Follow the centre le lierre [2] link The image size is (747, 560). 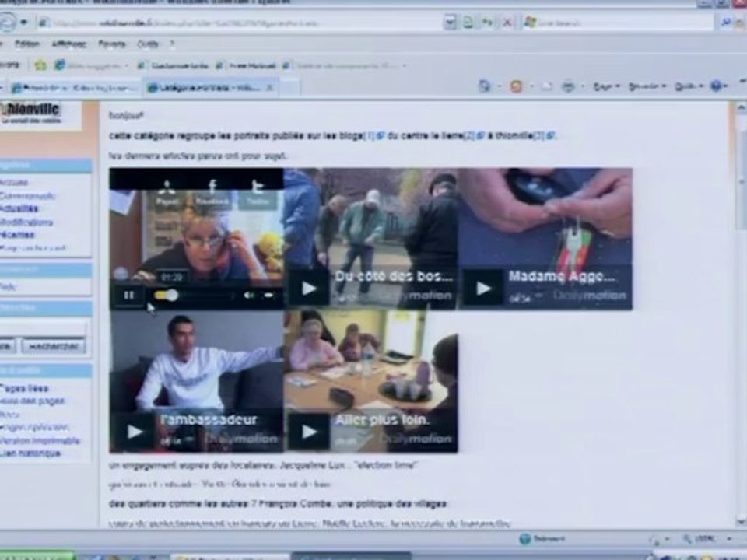pyautogui.click(x=474, y=135)
